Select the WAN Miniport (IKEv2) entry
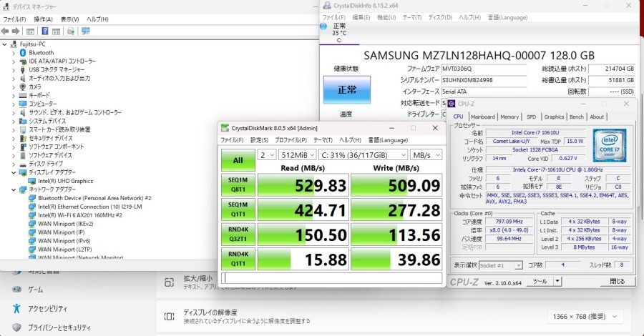The image size is (644, 336). tap(65, 224)
